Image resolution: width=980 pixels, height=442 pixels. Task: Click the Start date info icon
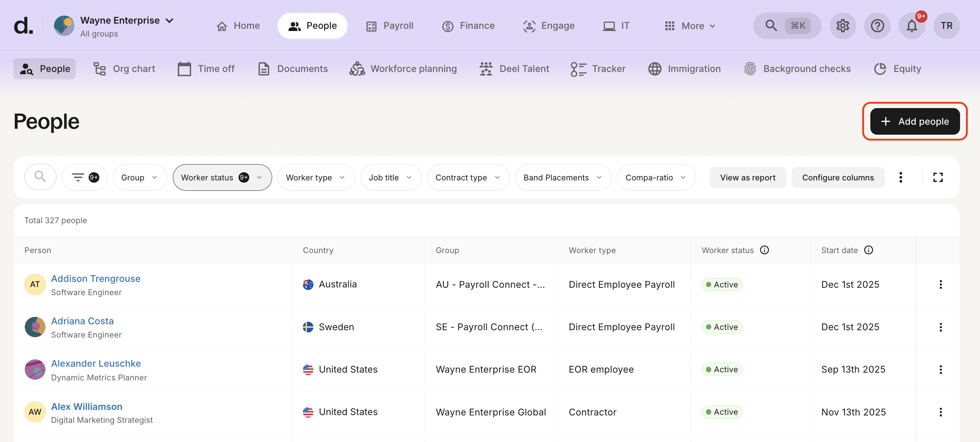(868, 250)
